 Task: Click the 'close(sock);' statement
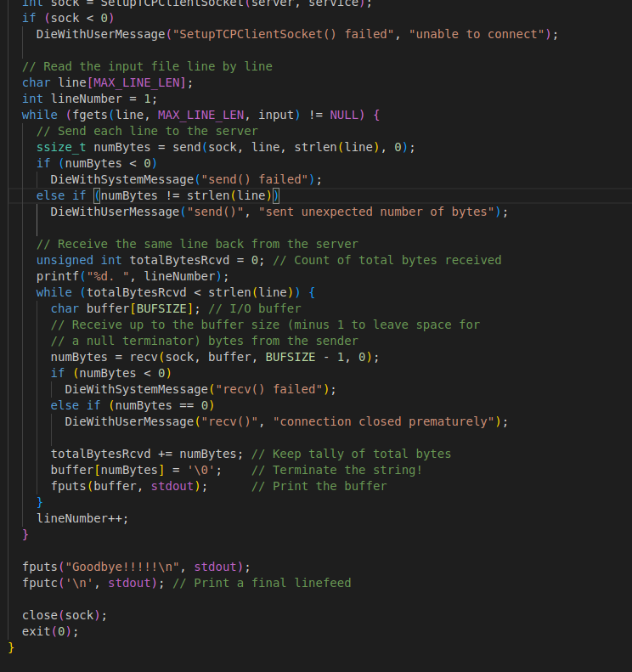pos(65,615)
